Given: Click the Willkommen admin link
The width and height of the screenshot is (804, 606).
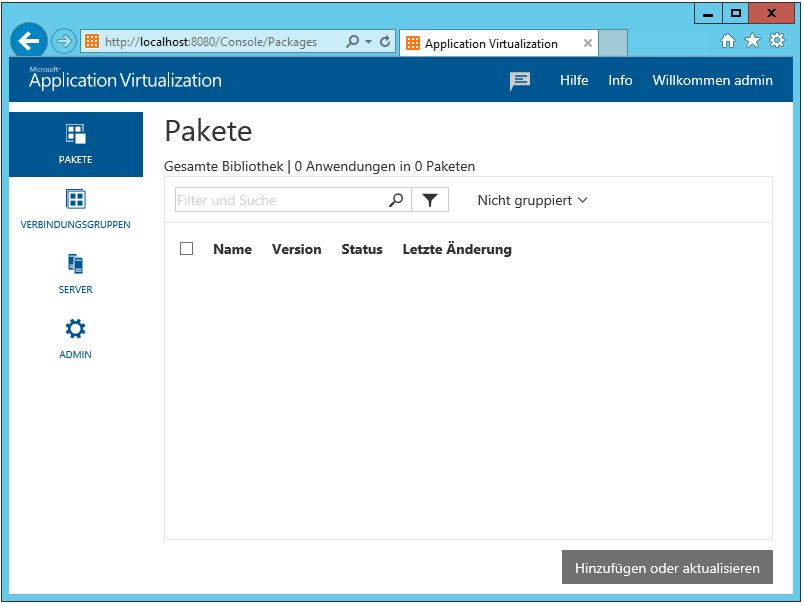Looking at the screenshot, I should click(712, 81).
